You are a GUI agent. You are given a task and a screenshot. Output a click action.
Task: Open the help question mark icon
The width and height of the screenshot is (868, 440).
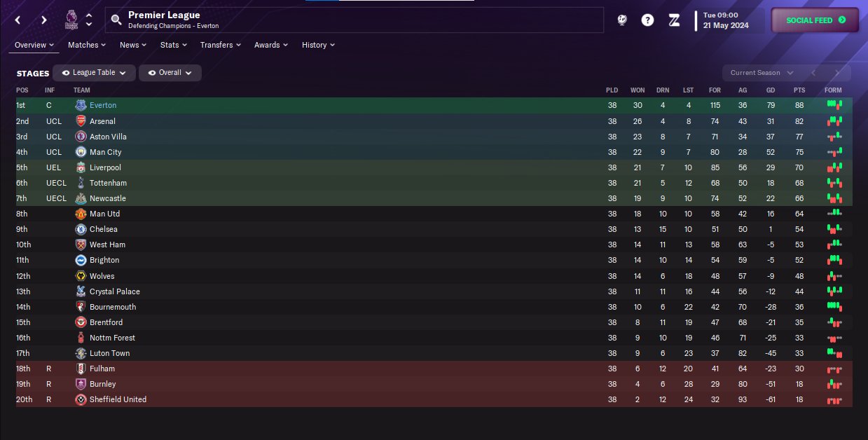pyautogui.click(x=647, y=20)
